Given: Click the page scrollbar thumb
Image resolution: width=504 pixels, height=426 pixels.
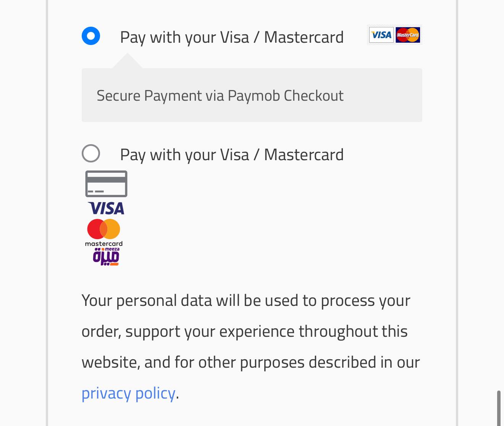Looking at the screenshot, I should pyautogui.click(x=498, y=407).
